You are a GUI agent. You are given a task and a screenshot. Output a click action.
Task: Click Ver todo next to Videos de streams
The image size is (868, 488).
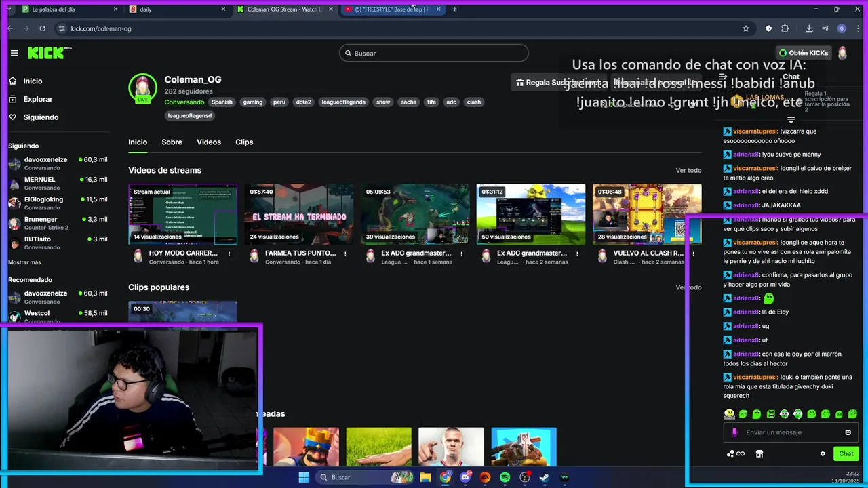(x=688, y=171)
